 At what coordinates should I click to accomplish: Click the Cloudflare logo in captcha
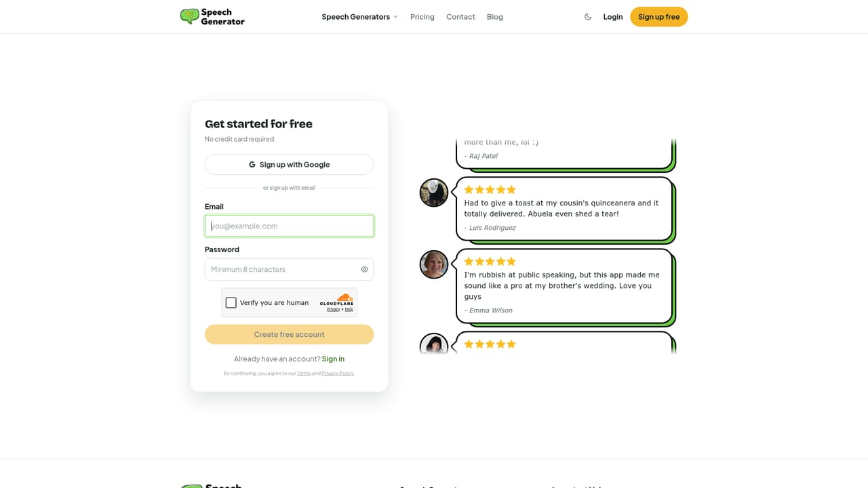[x=337, y=300]
